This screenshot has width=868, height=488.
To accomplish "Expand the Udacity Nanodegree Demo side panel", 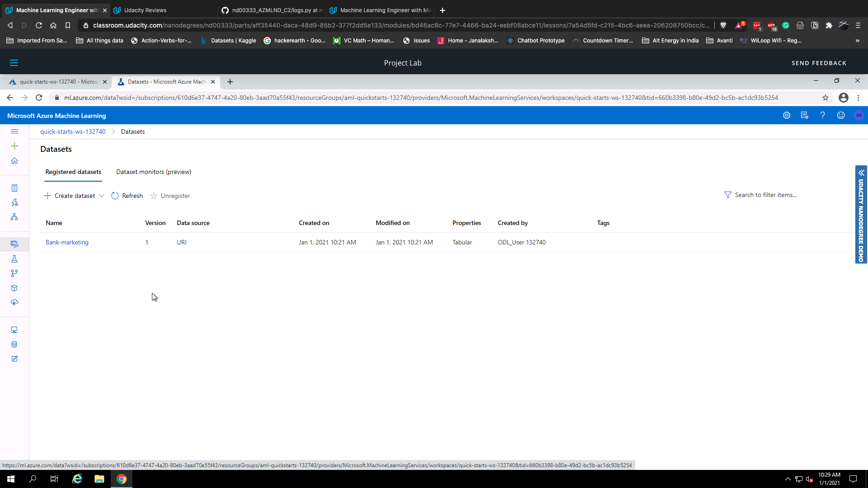I will coord(861,173).
